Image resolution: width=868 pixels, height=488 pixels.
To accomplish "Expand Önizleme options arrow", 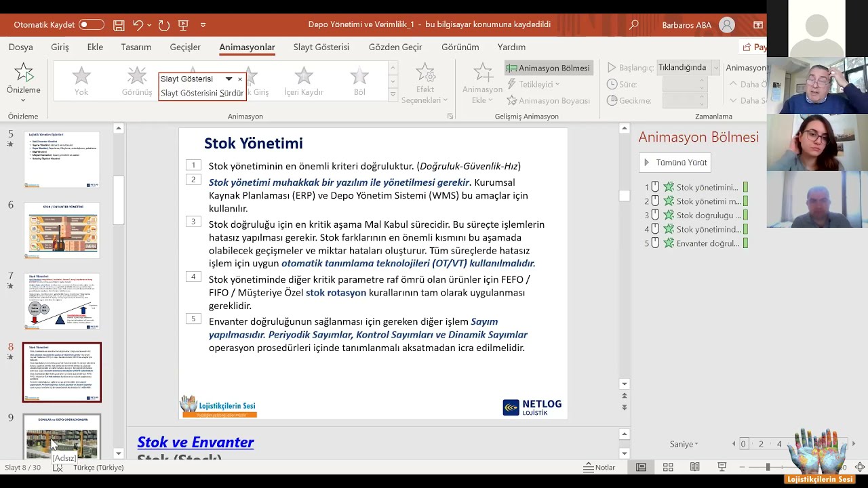I will (24, 100).
